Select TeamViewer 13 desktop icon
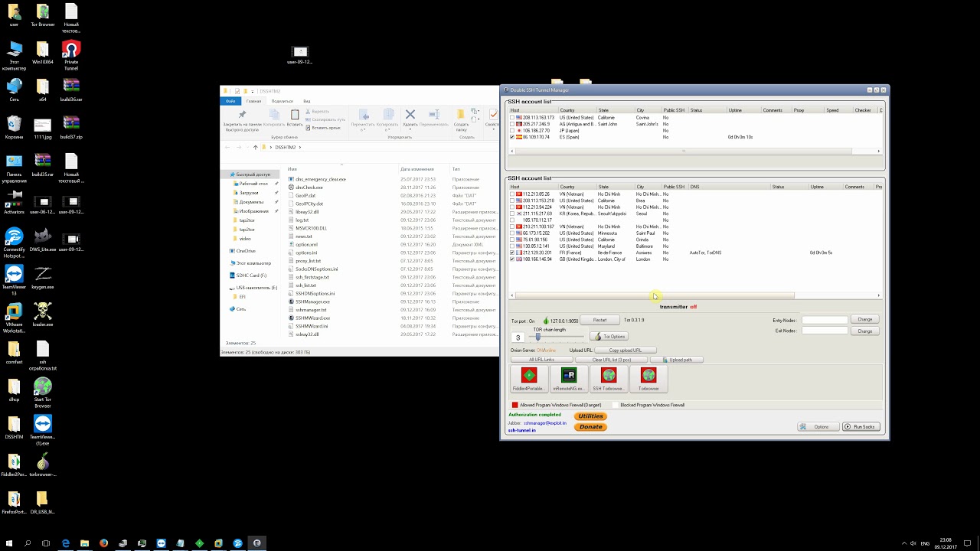The width and height of the screenshot is (980, 551). point(14,279)
